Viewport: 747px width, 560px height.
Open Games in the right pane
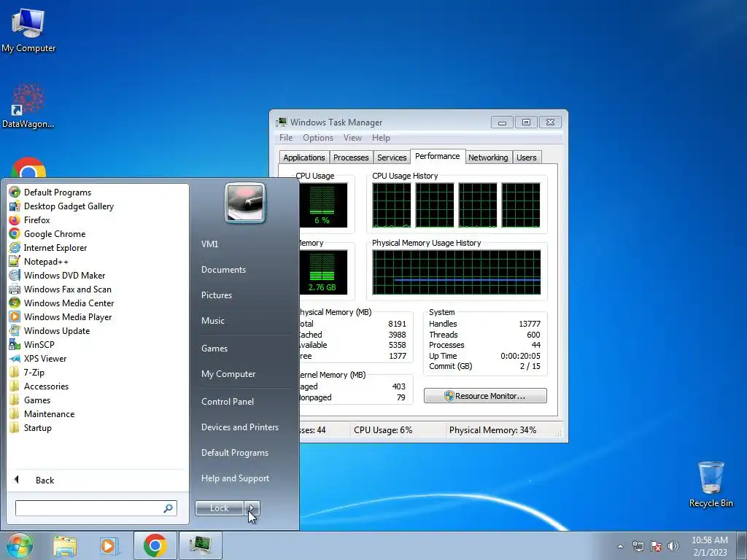pyautogui.click(x=214, y=348)
